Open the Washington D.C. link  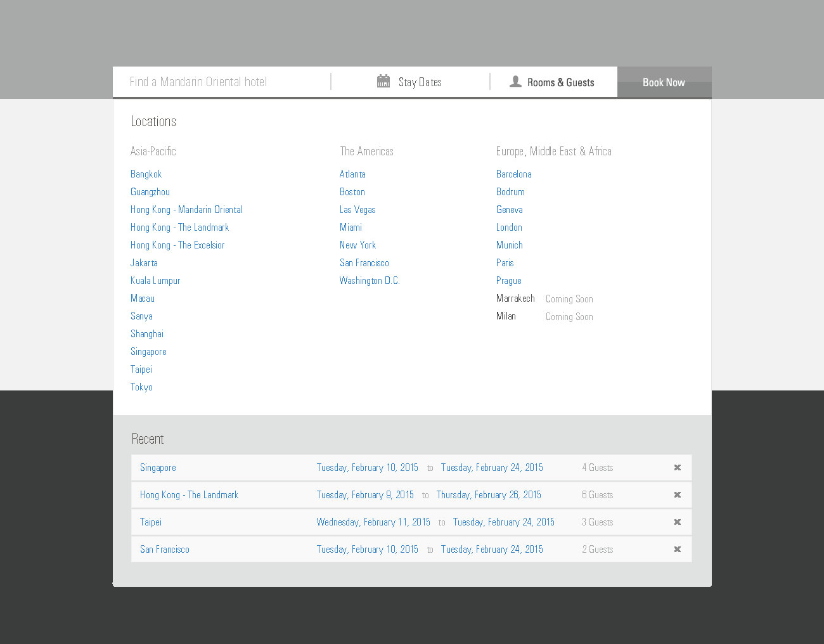coord(370,281)
